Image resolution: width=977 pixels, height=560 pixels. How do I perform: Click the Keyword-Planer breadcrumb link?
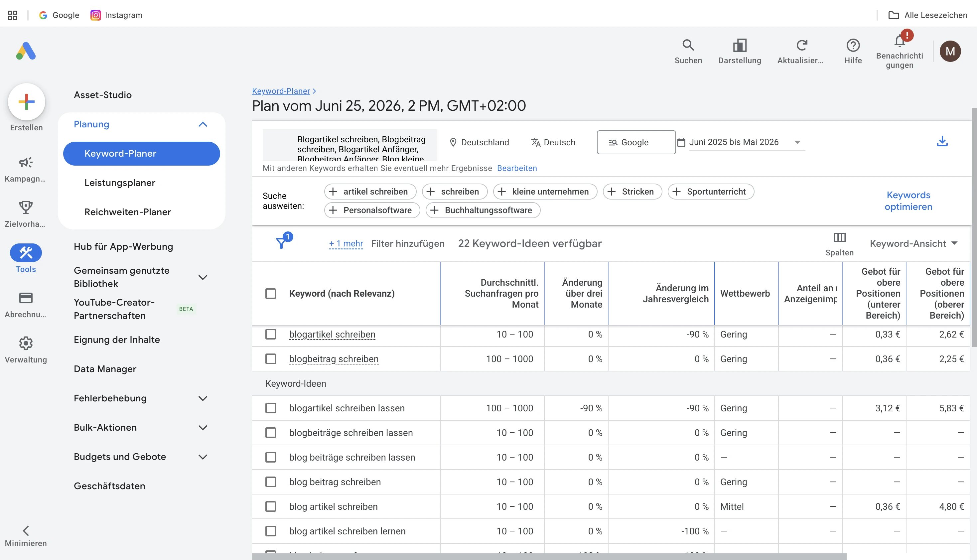pos(281,91)
